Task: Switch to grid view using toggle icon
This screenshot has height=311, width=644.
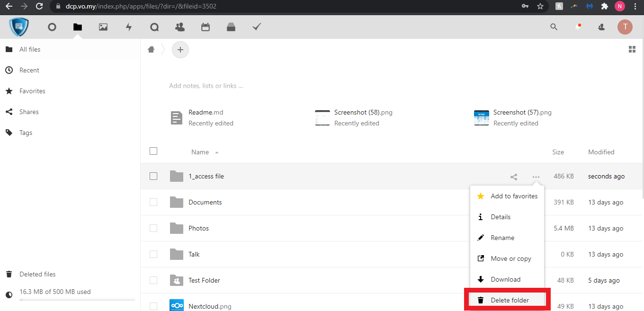Action: (x=632, y=50)
